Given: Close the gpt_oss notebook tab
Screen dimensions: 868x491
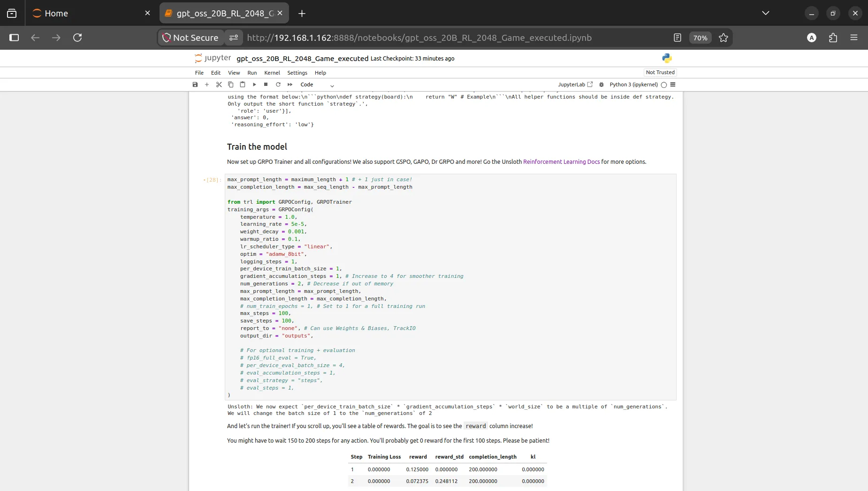Looking at the screenshot, I should (x=280, y=13).
